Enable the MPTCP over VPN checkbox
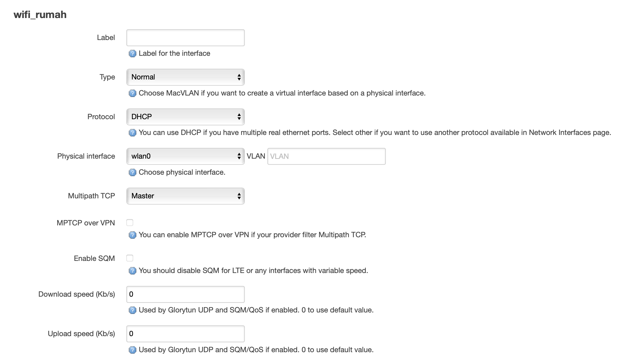This screenshot has height=364, width=625. (x=130, y=223)
